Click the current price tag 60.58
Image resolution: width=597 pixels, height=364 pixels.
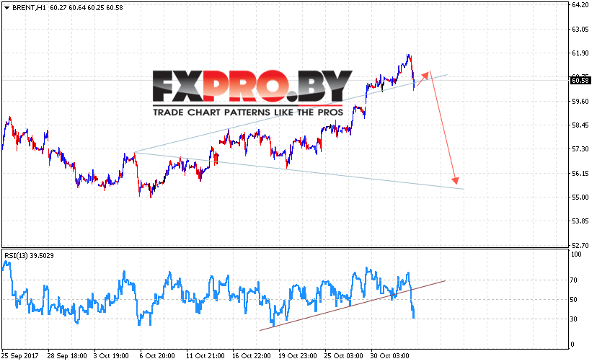coord(580,80)
